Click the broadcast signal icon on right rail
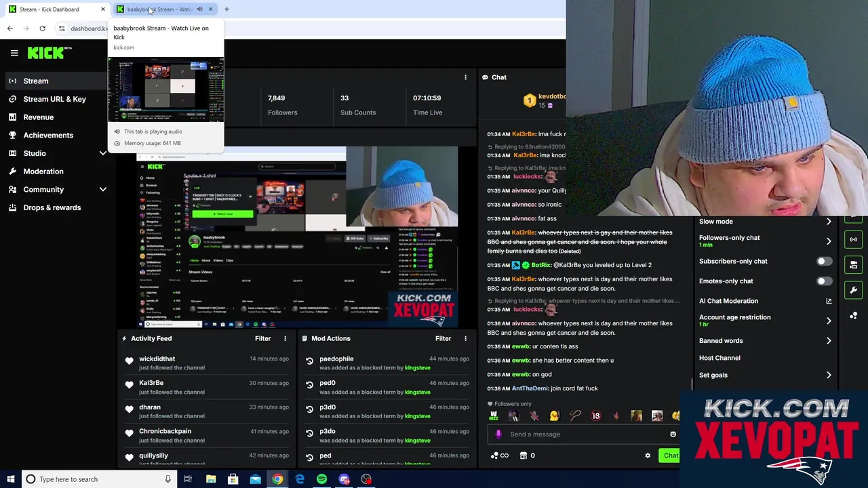This screenshot has width=868, height=488. pyautogui.click(x=853, y=239)
